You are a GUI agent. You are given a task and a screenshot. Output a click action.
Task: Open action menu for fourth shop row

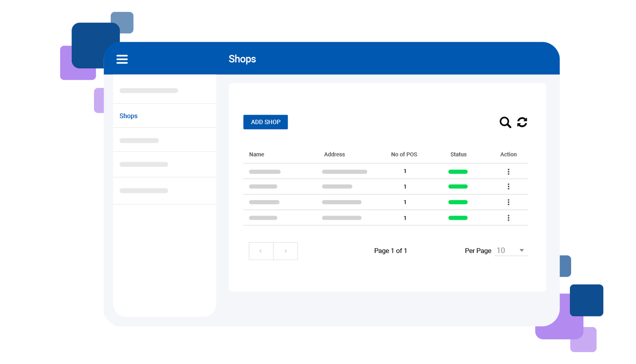point(508,218)
